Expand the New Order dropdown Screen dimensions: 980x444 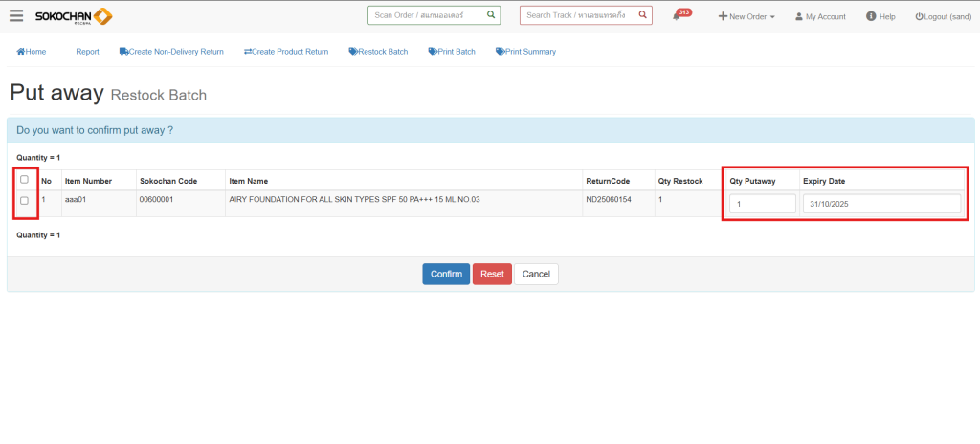click(746, 17)
